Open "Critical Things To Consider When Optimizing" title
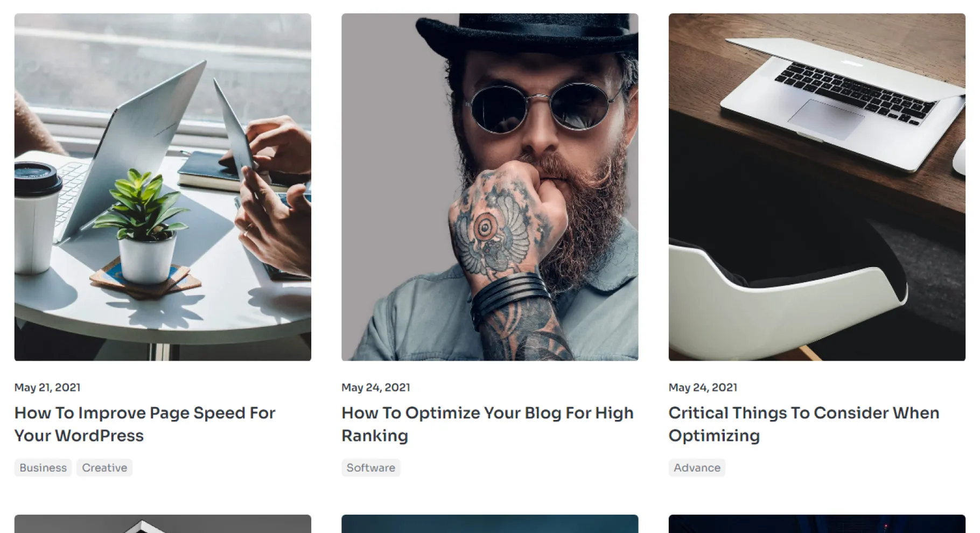The height and width of the screenshot is (533, 980). [x=804, y=424]
